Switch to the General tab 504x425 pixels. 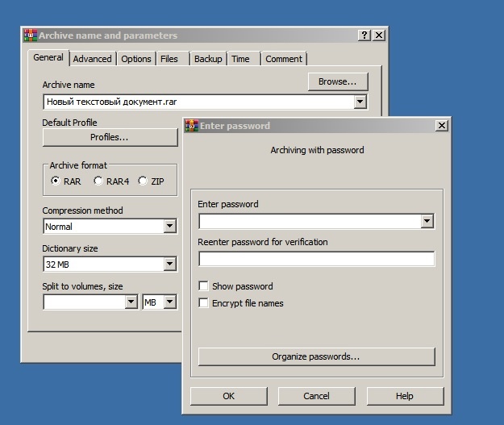(48, 57)
